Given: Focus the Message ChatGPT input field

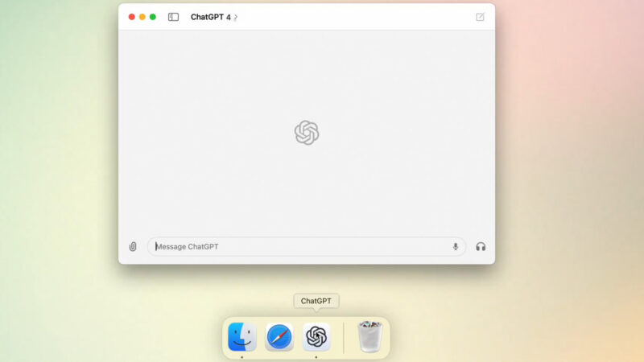Looking at the screenshot, I should coord(307,247).
